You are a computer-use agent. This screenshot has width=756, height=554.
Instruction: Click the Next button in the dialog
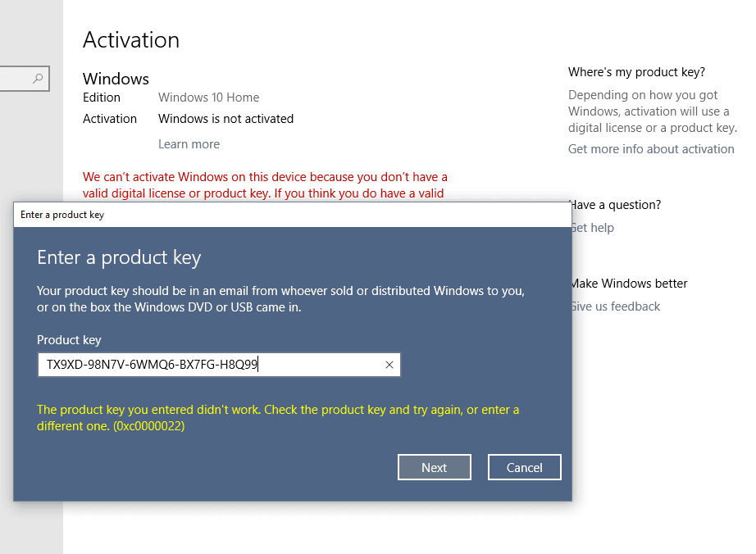click(435, 467)
